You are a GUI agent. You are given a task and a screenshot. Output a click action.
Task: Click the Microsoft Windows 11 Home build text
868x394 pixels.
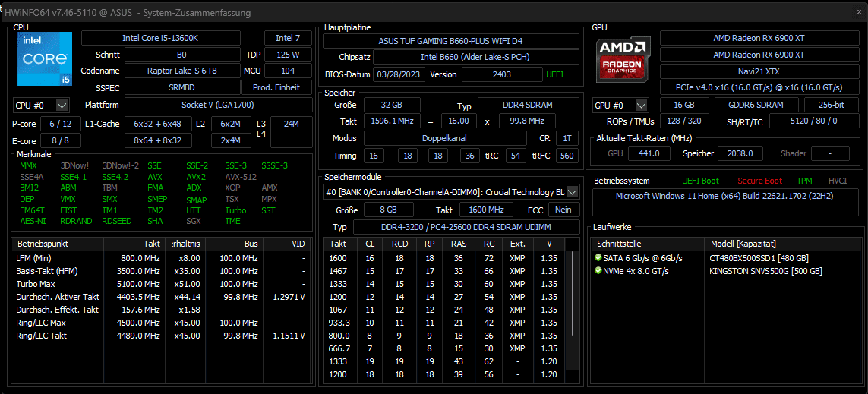point(724,196)
